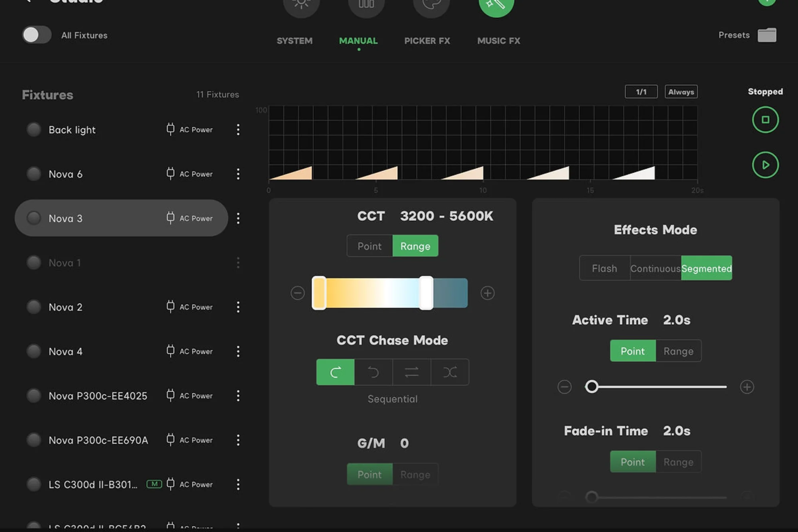Open options menu for Back light fixture
The width and height of the screenshot is (798, 532).
pos(238,130)
